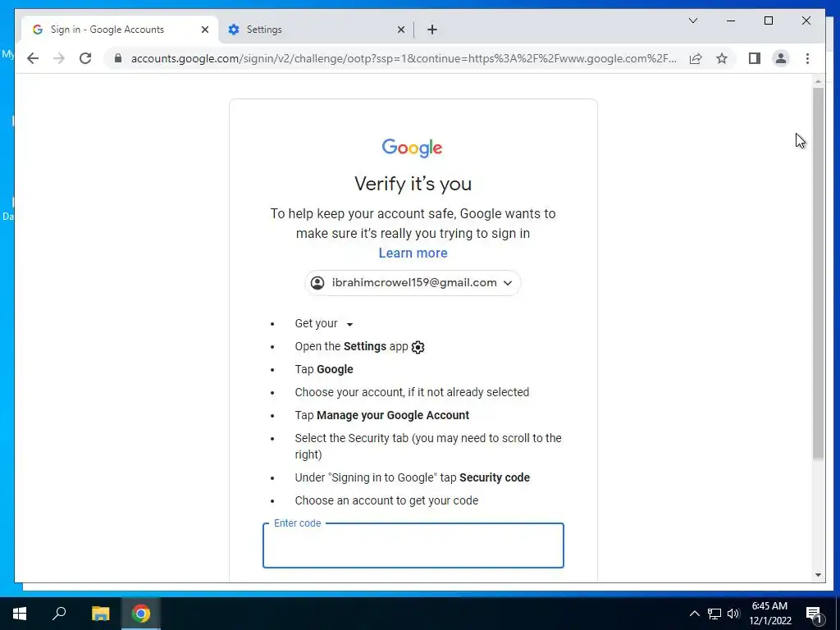Screen dimensions: 840x630
Task: Open the tab search chevron
Action: point(692,21)
